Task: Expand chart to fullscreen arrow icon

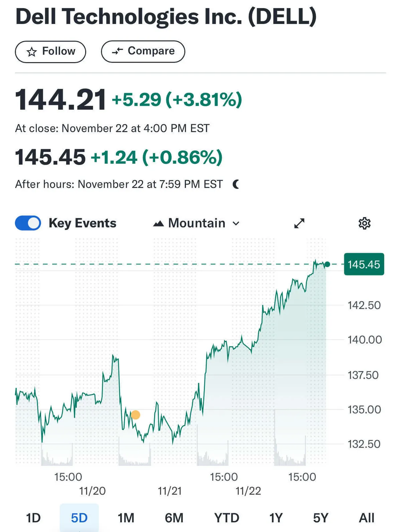Action: pyautogui.click(x=299, y=223)
